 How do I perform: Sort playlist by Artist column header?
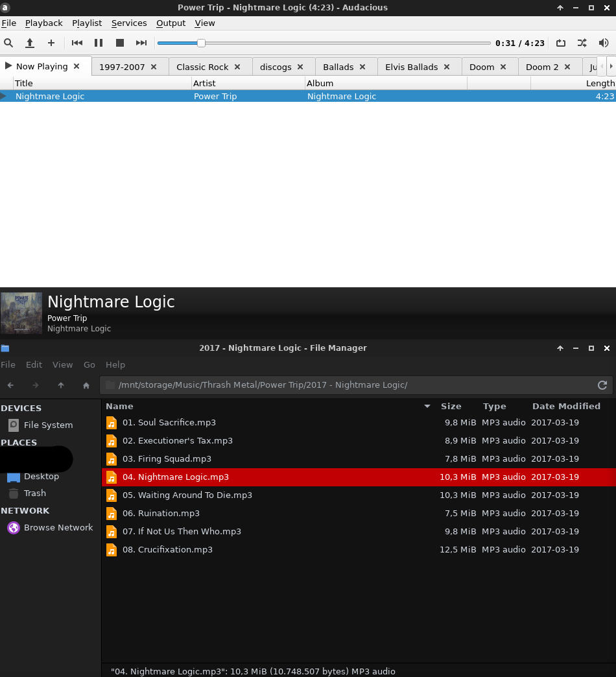[x=248, y=84]
